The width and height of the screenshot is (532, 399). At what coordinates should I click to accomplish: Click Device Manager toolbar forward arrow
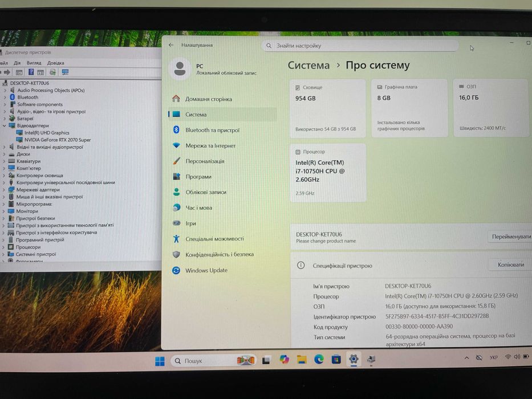[x=7, y=72]
